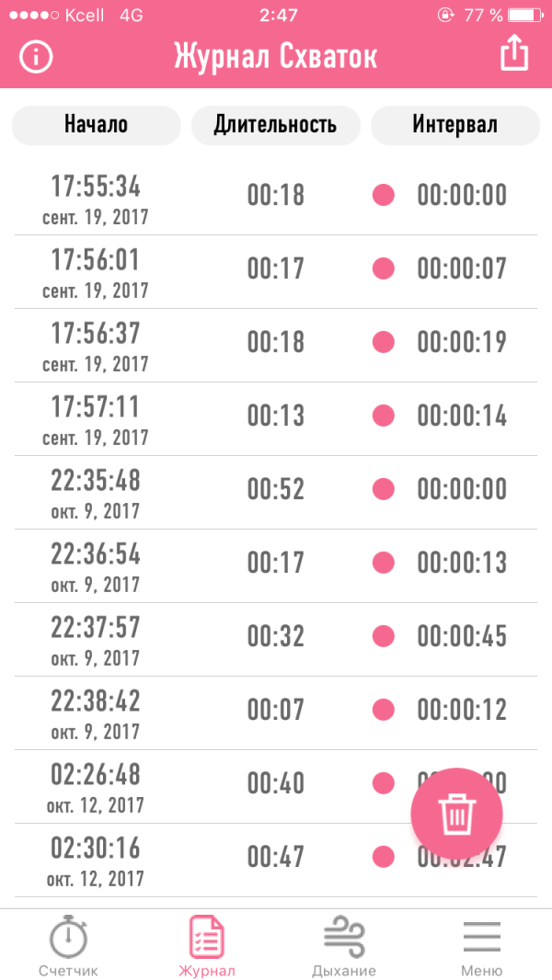Tap the info icon in header
The width and height of the screenshot is (552, 980).
[x=36, y=56]
